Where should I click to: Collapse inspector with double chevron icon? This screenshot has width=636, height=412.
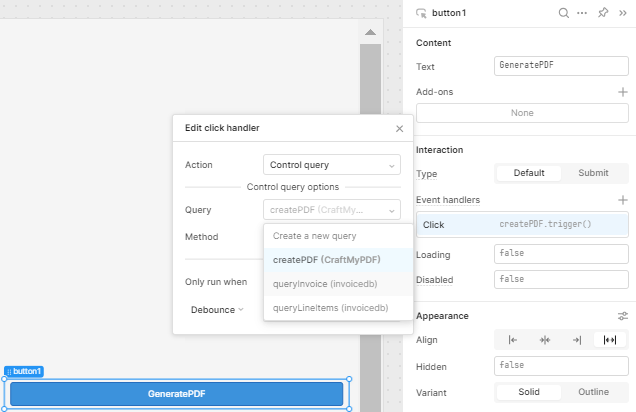[x=623, y=13]
